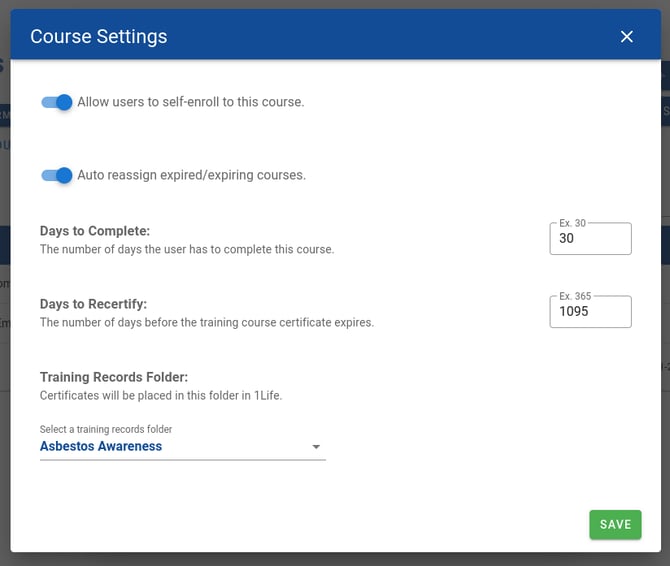Click the 'Training Records Folder:' heading

[114, 377]
